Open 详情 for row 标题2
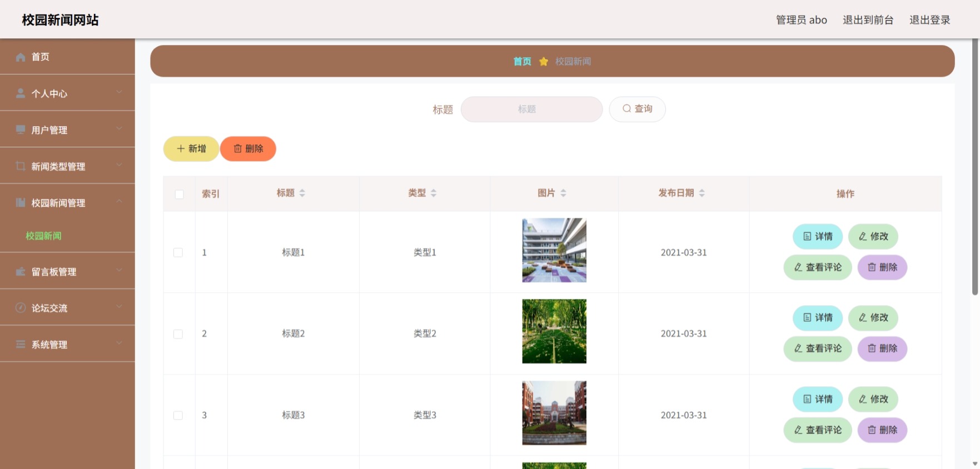 [x=818, y=318]
